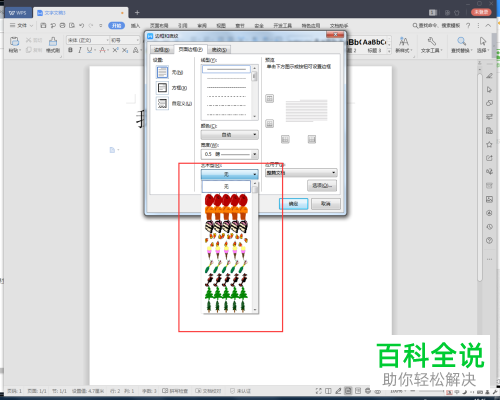Click the Cut scissors icon

pyautogui.click(x=29, y=40)
